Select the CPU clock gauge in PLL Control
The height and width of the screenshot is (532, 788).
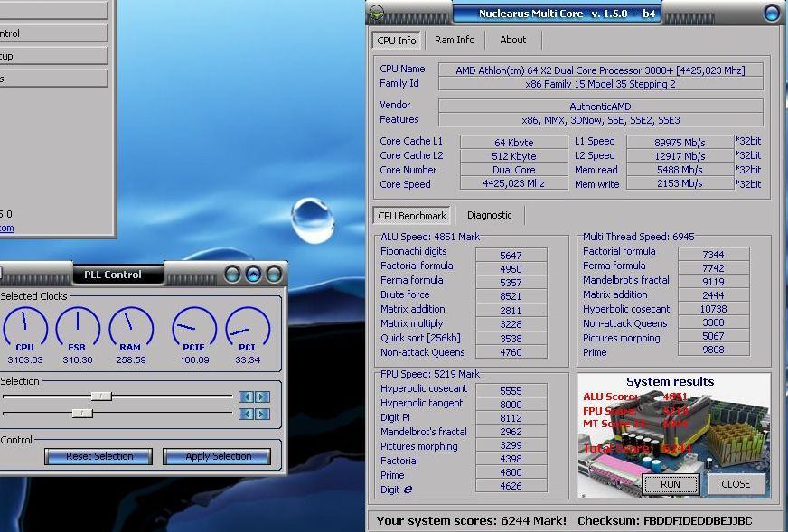tap(24, 329)
